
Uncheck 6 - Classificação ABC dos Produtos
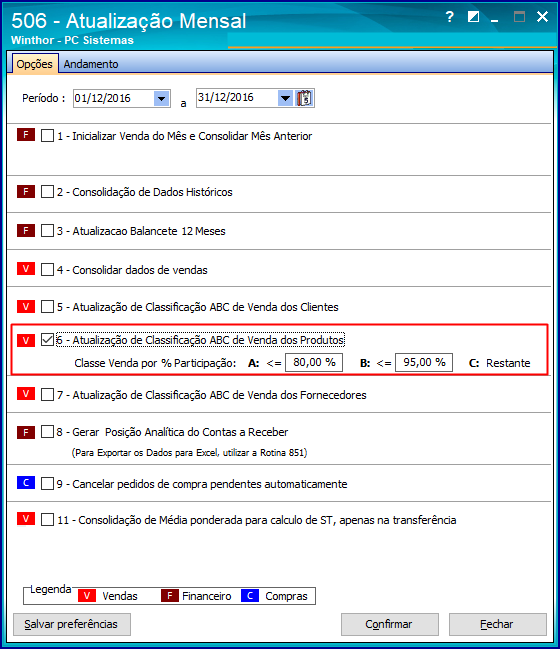click(48, 340)
